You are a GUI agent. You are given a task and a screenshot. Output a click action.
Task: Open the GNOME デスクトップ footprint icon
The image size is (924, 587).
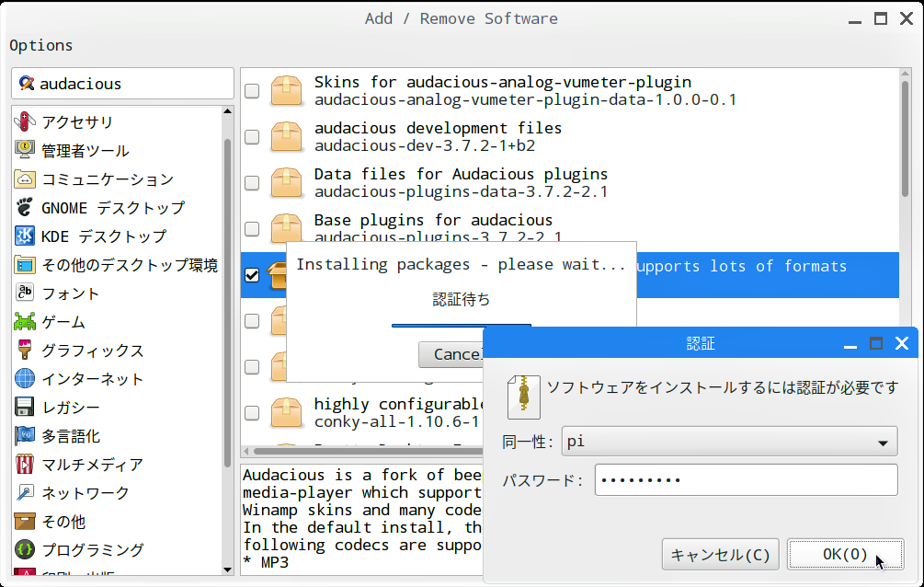(25, 207)
